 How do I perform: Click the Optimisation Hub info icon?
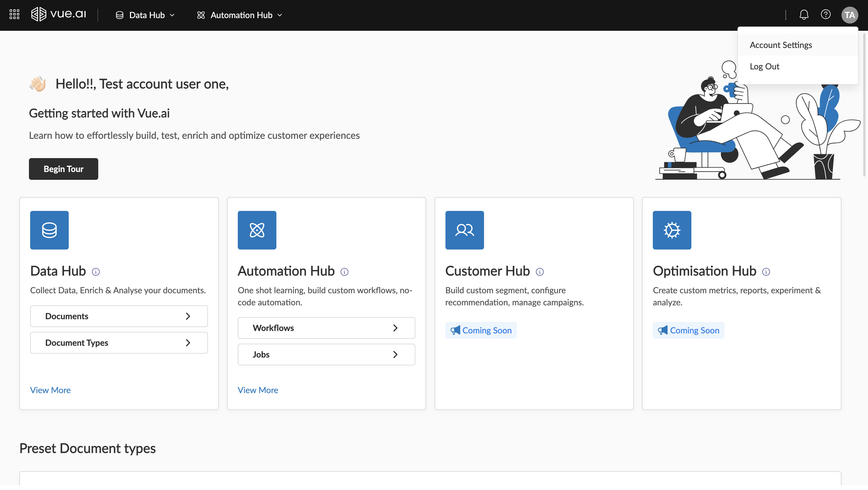point(766,272)
